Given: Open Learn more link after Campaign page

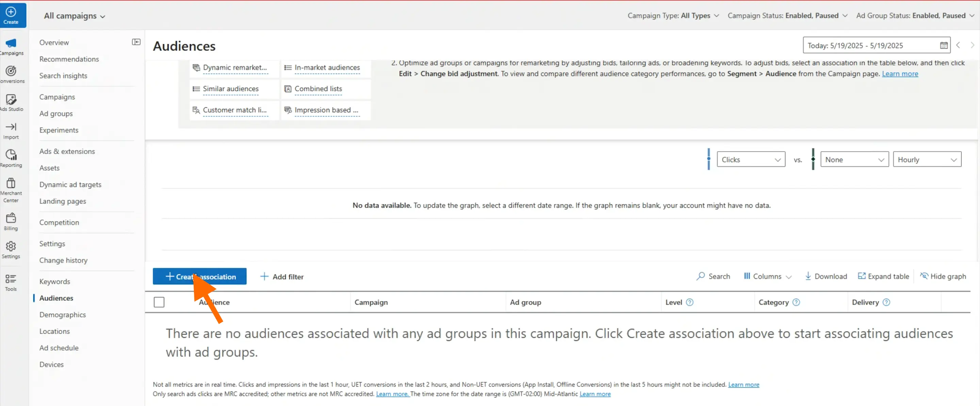Looking at the screenshot, I should click(900, 74).
